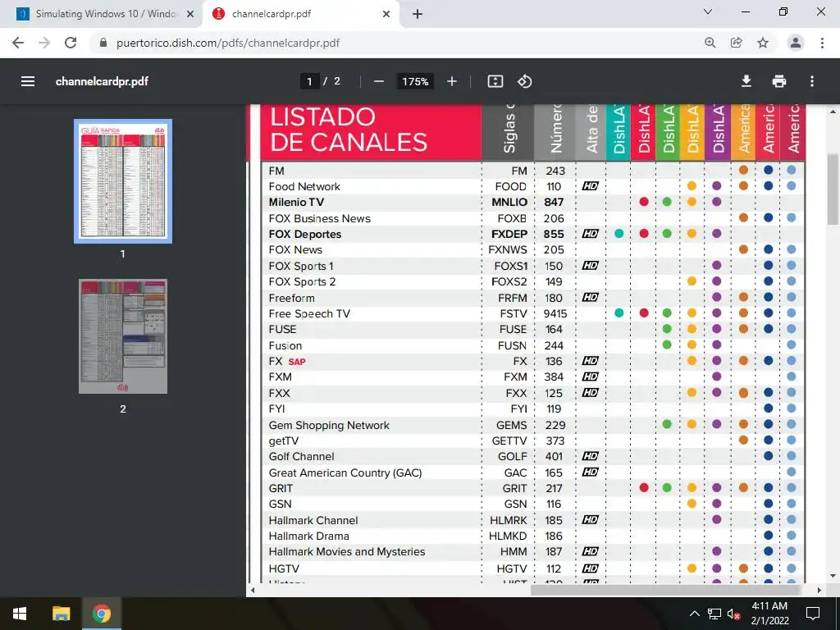Click the HLMRK channel abbreviation
Viewport: 840px width, 630px height.
(x=509, y=520)
